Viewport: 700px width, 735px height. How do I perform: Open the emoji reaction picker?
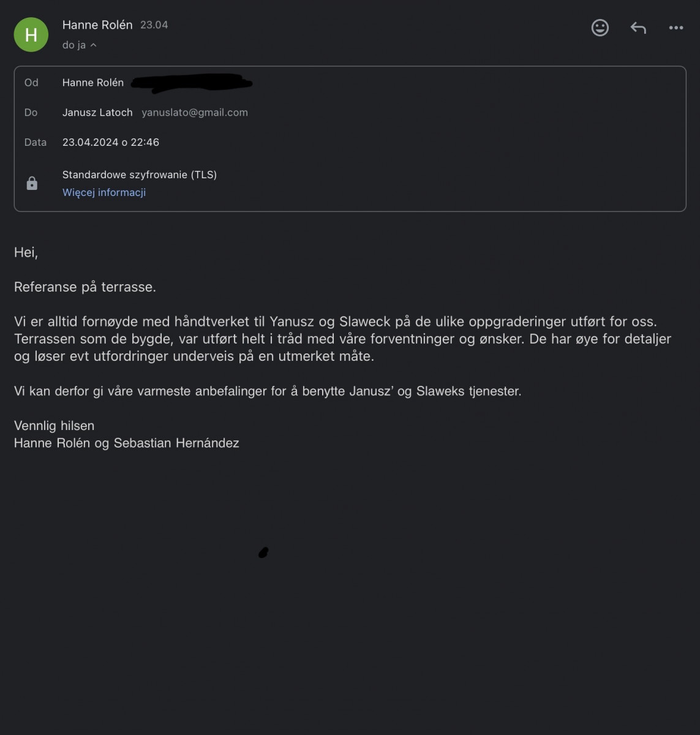pyautogui.click(x=600, y=28)
